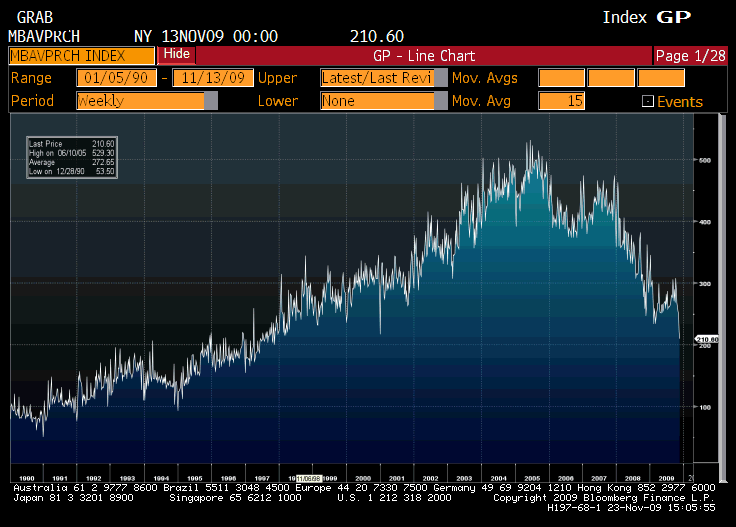Toggle the Events checkbox
Viewport: 736px width, 527px height.
point(647,101)
